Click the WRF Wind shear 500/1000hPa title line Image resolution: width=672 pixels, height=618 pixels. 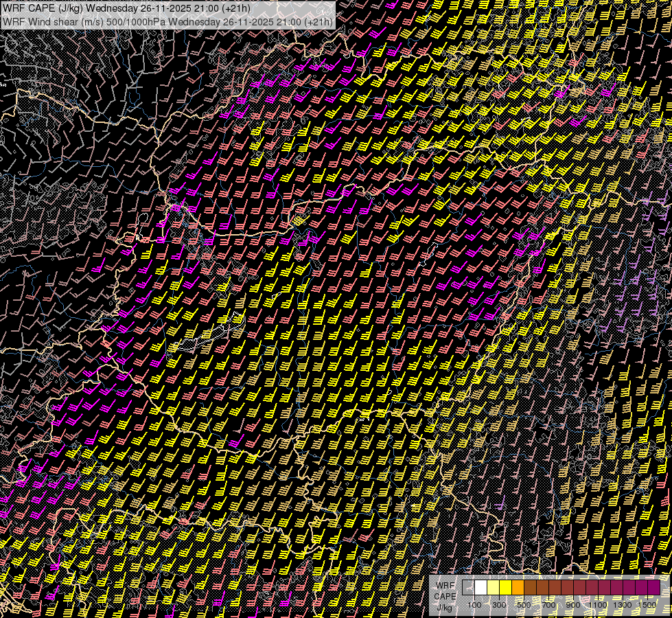coord(168,22)
